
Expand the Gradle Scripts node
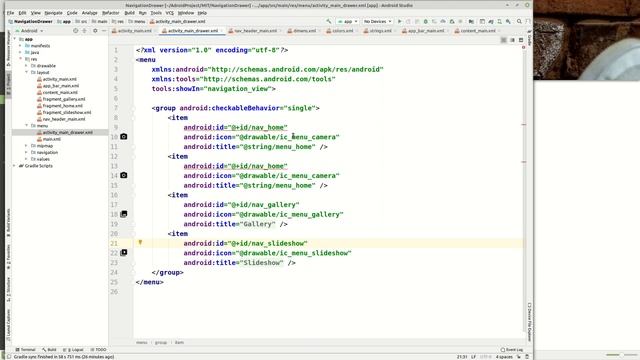click(15, 166)
